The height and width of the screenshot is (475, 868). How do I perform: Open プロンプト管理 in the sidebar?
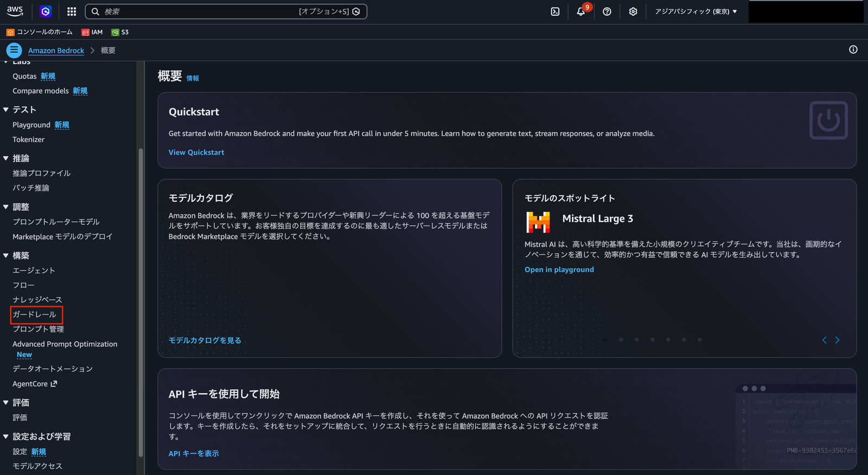pos(38,329)
